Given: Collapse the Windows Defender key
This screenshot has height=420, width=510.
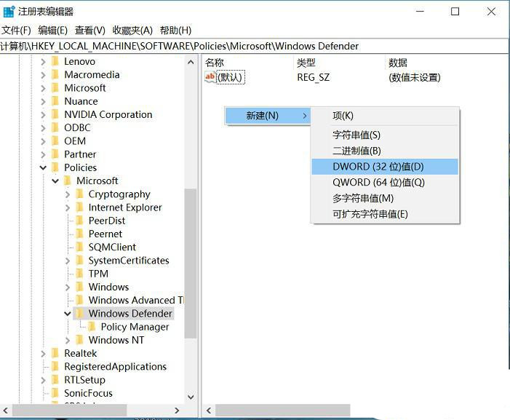Looking at the screenshot, I should [x=68, y=314].
